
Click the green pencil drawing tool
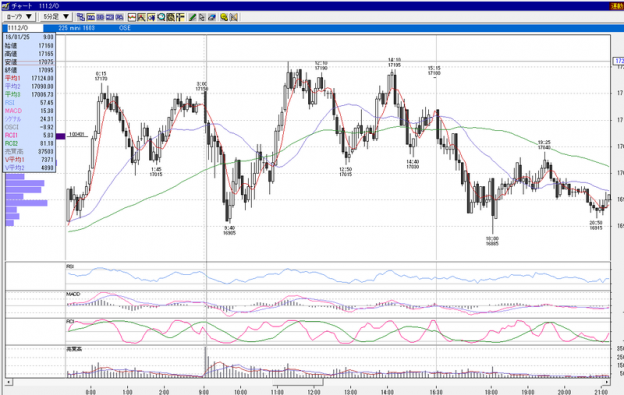[x=192, y=17]
